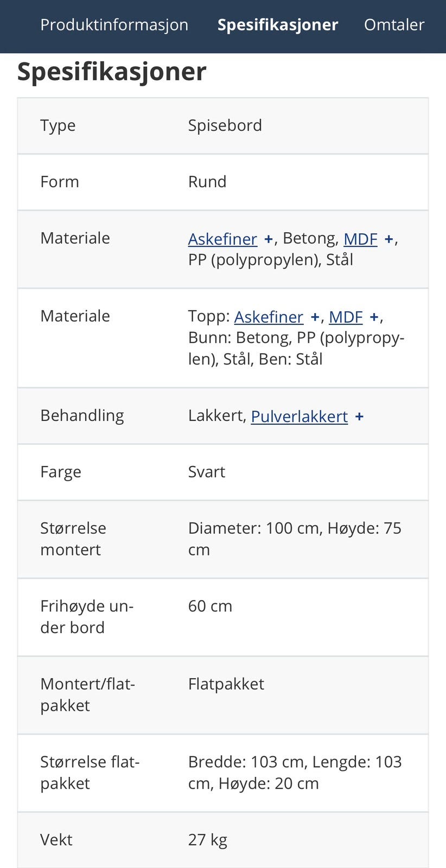Click the Spesifikasjoner page heading

112,71
